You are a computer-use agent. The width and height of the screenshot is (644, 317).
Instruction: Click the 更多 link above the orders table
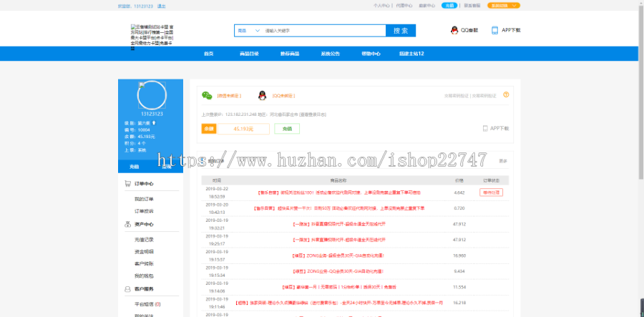click(x=503, y=161)
